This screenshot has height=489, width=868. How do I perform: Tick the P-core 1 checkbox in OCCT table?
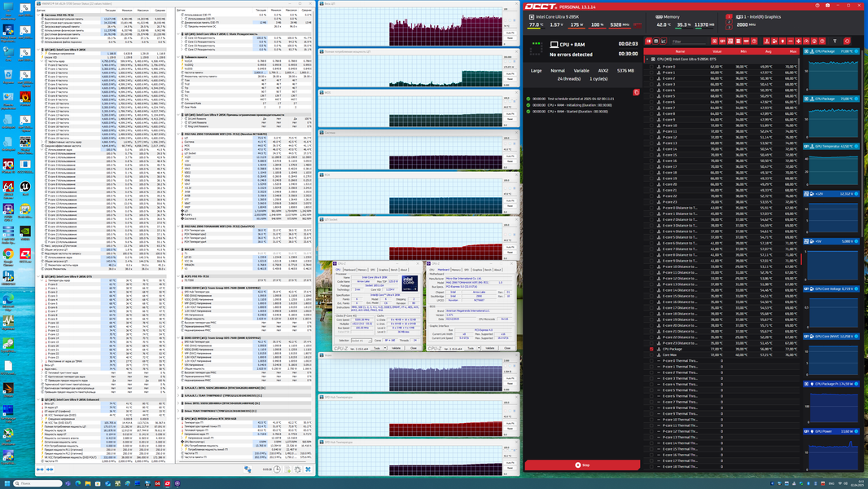(651, 73)
